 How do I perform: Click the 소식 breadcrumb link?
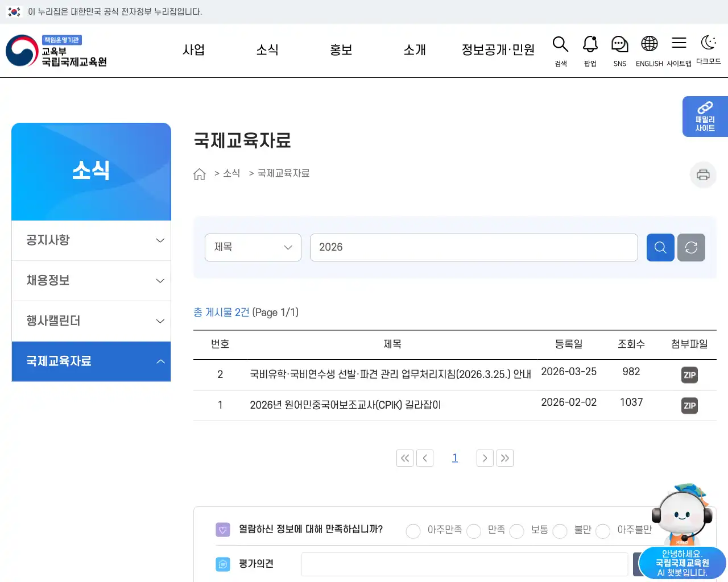(x=231, y=173)
